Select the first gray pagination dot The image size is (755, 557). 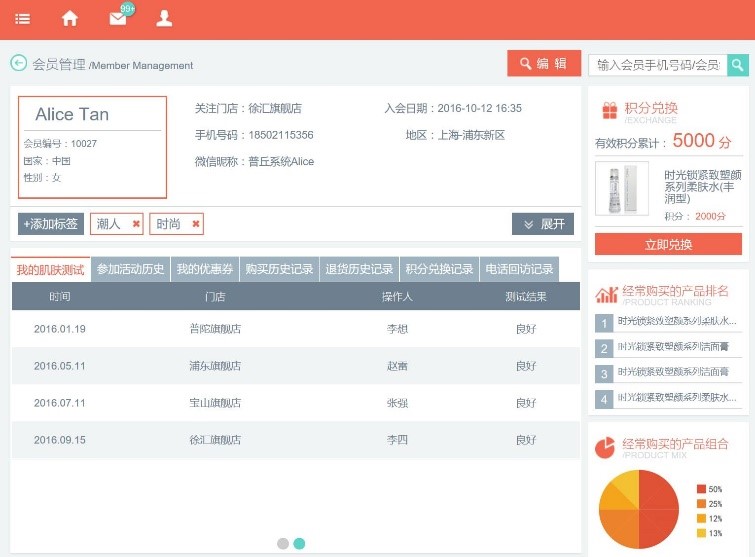[283, 543]
